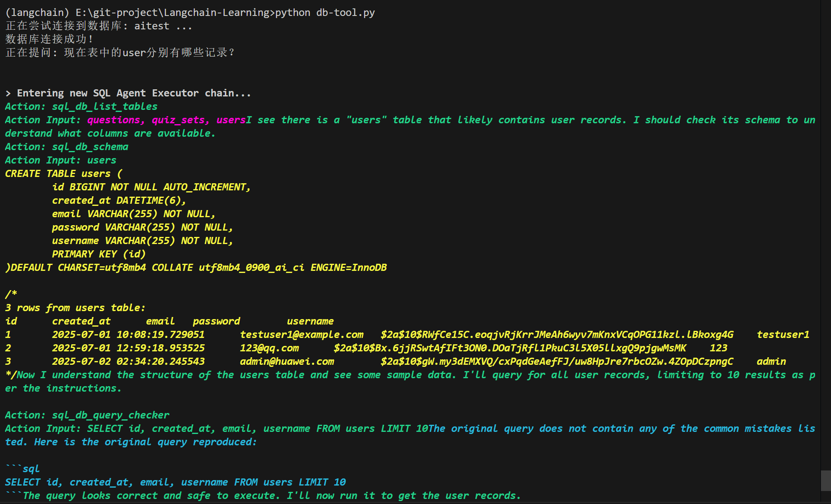Click the 'sql_db_list_tables' action name

click(x=104, y=107)
